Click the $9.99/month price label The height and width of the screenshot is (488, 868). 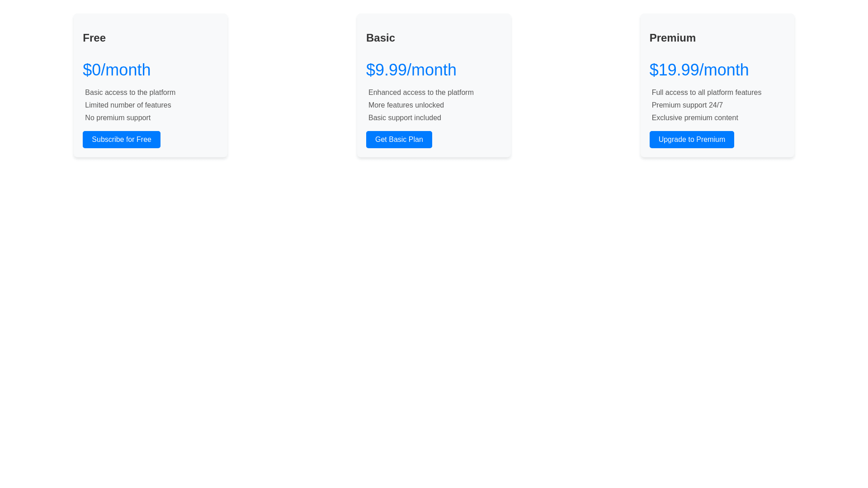pos(411,70)
